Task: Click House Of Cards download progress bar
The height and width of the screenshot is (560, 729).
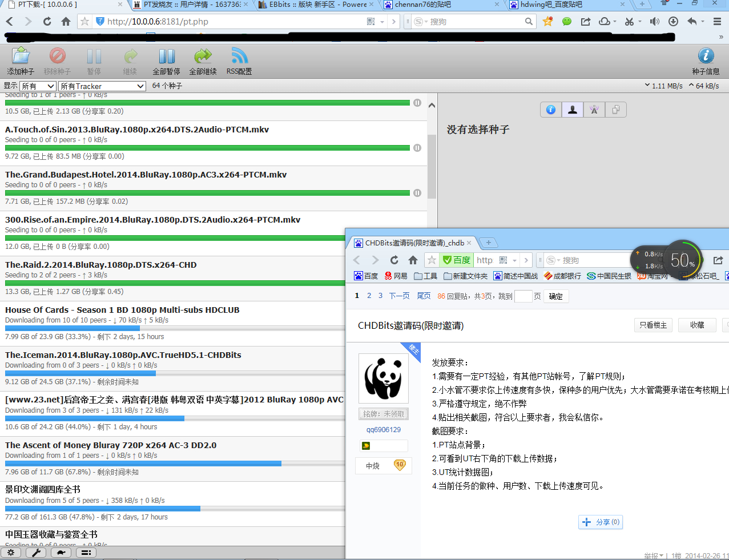Action: 175,328
